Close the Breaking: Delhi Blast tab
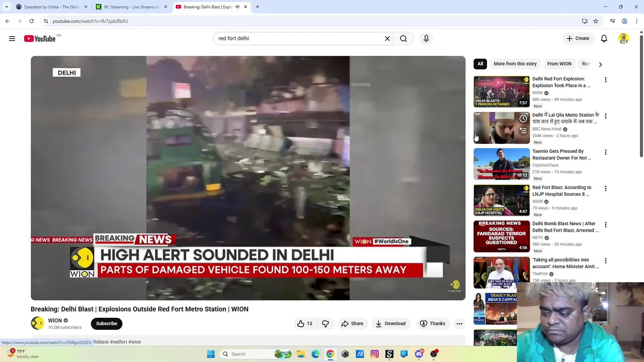The height and width of the screenshot is (362, 644). [246, 7]
